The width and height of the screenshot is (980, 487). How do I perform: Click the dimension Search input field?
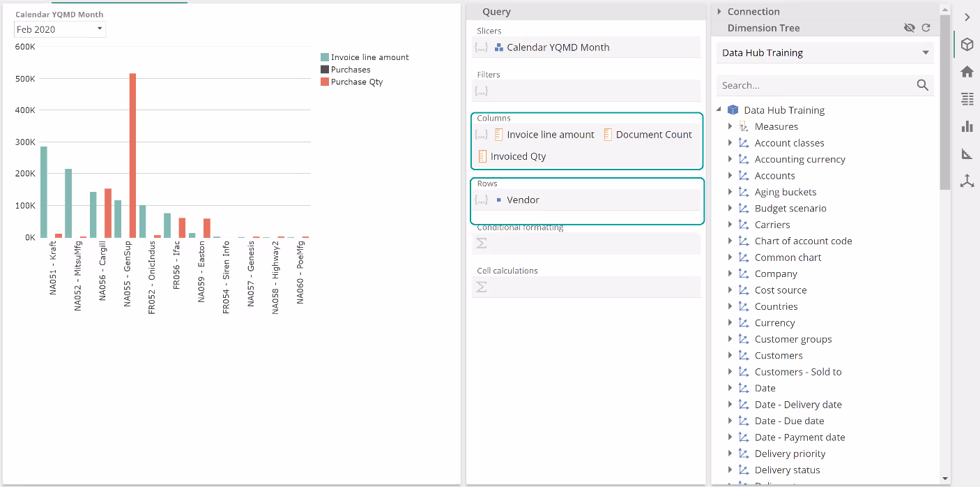click(x=816, y=85)
